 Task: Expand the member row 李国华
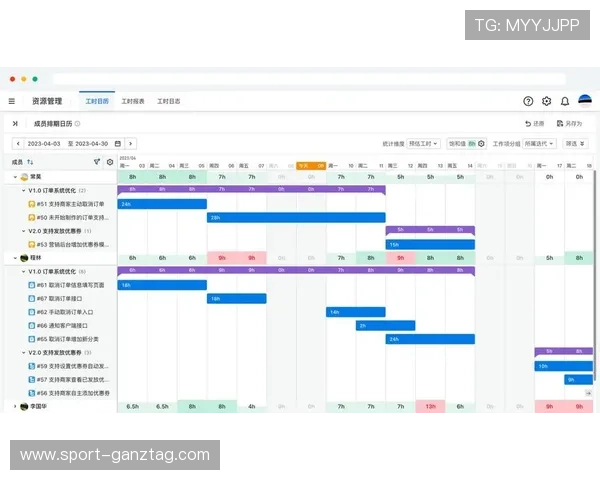15,407
